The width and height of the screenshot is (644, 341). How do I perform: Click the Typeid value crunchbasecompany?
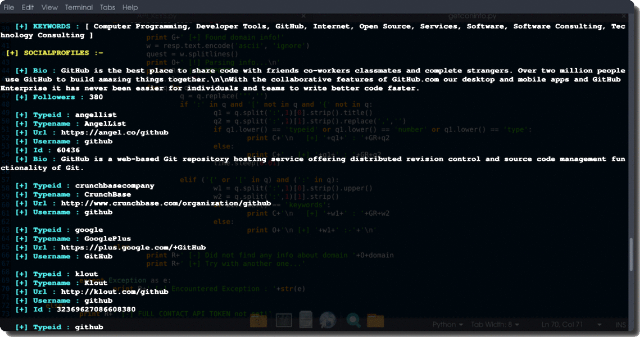coord(115,185)
